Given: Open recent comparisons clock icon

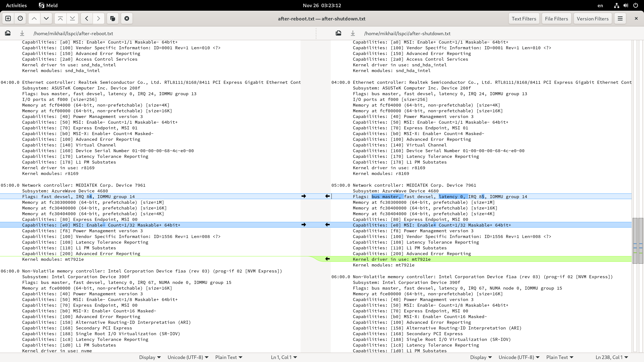Looking at the screenshot, I should [x=20, y=18].
